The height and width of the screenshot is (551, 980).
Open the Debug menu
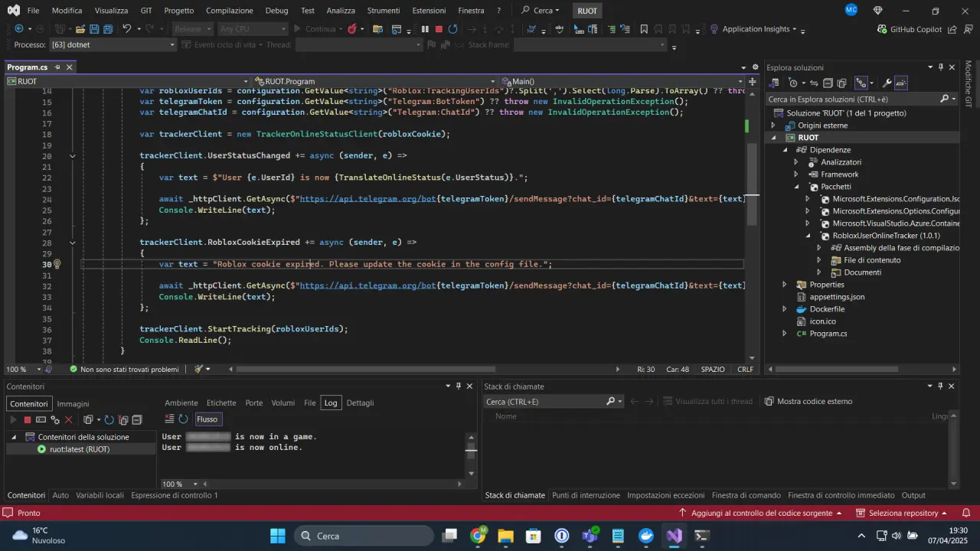(276, 11)
